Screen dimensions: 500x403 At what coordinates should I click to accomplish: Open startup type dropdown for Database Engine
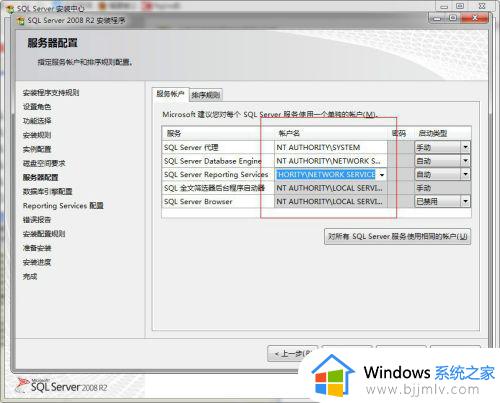click(465, 161)
